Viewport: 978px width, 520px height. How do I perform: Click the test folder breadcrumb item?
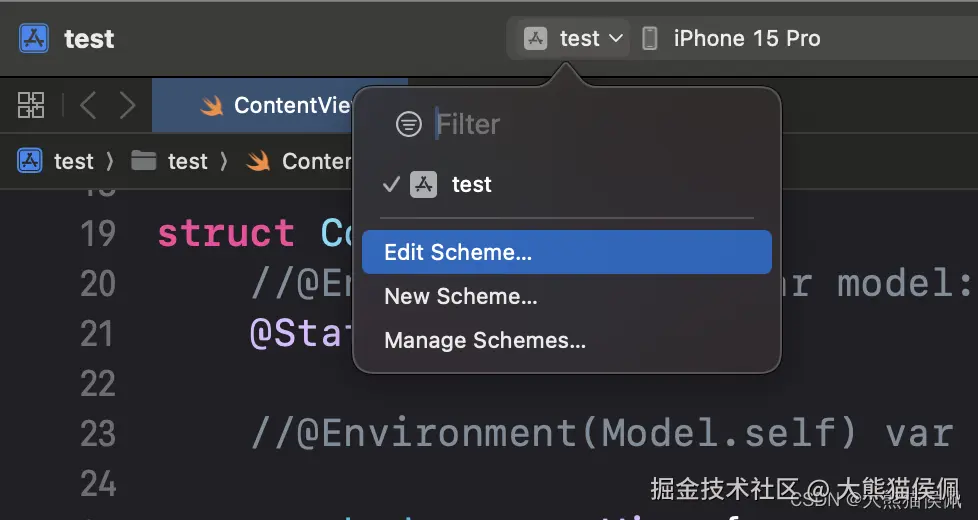pos(187,161)
